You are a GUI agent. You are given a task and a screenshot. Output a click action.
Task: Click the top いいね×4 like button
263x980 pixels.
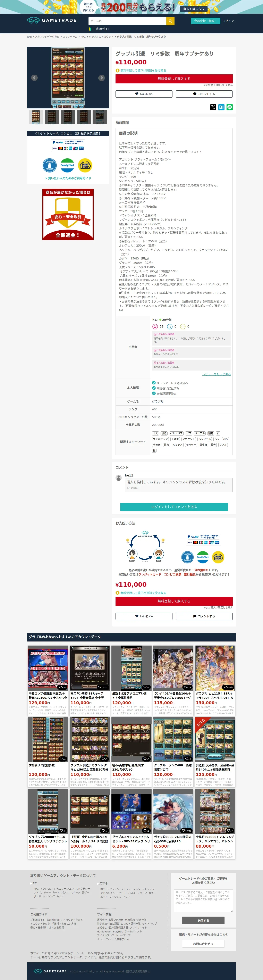(x=144, y=94)
